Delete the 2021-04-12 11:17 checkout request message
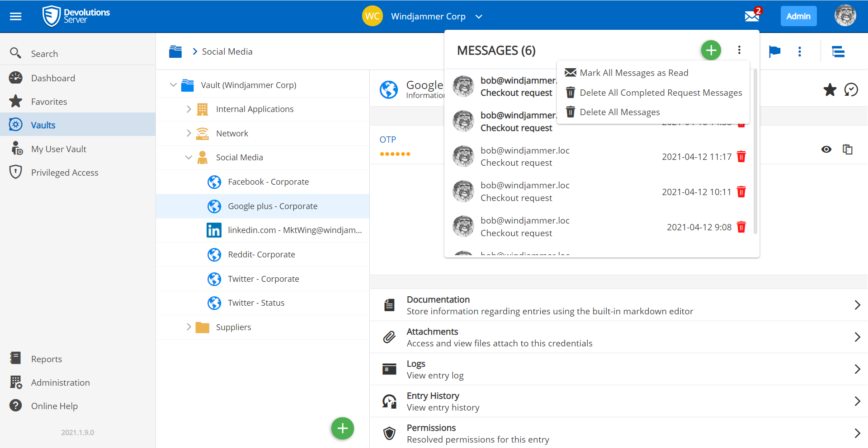The width and height of the screenshot is (868, 448). click(x=741, y=157)
